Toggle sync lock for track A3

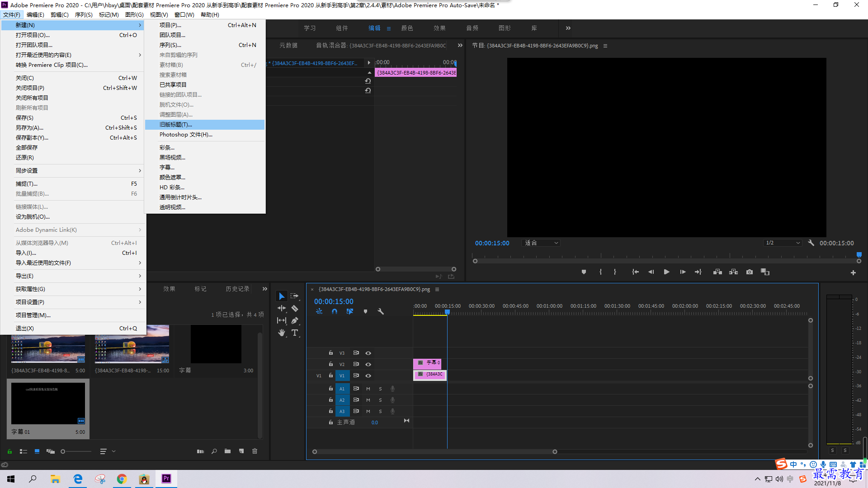pyautogui.click(x=356, y=411)
